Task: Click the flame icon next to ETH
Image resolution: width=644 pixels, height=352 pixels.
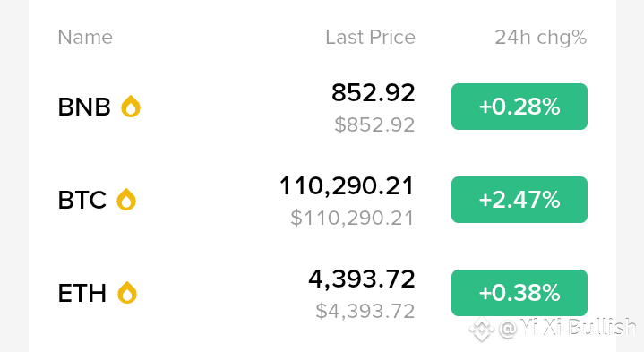Action: tap(127, 293)
